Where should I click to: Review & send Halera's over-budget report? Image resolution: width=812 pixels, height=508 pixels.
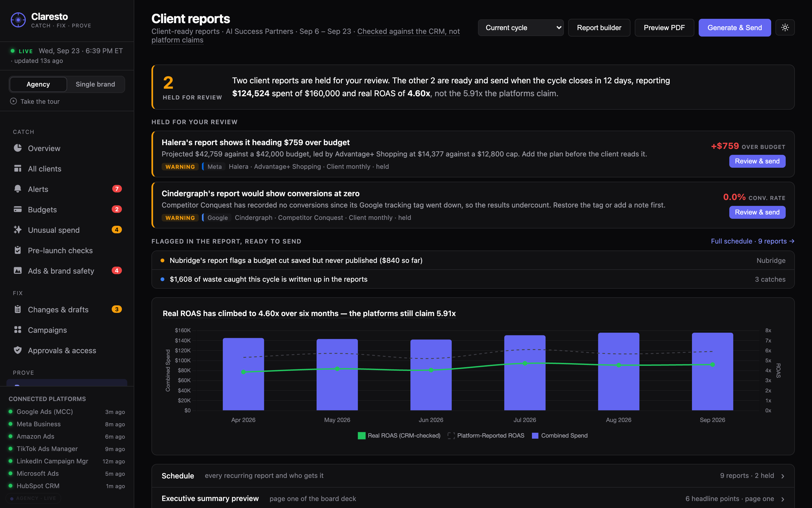click(x=757, y=161)
